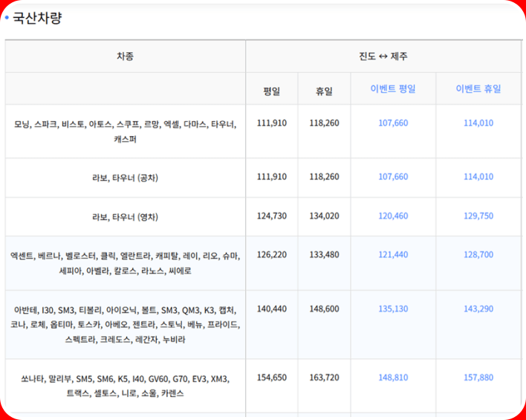The image size is (526, 420).
Task: Select the 엑센트, 베르나, 벨로스터 vehicle row
Action: coord(125,263)
